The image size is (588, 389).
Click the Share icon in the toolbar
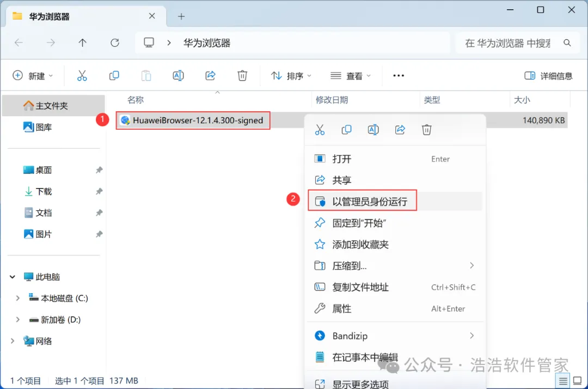(210, 76)
